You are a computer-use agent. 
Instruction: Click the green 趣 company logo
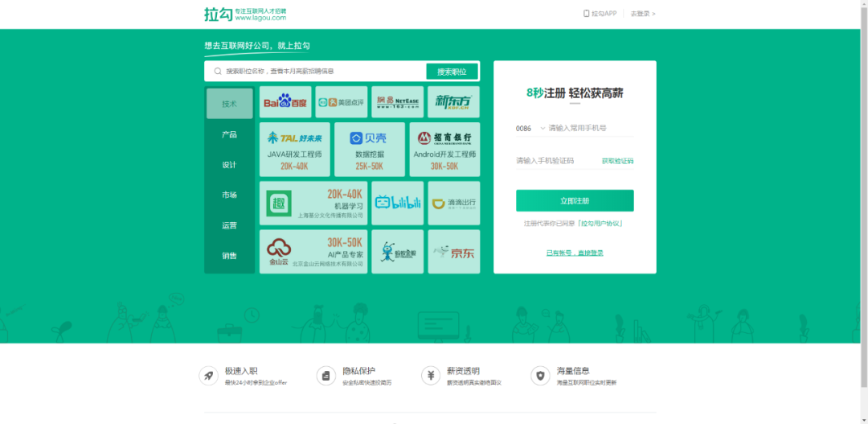coord(278,204)
